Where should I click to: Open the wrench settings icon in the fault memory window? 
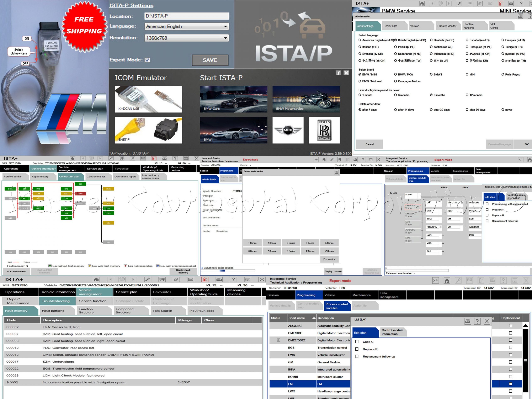(147, 279)
